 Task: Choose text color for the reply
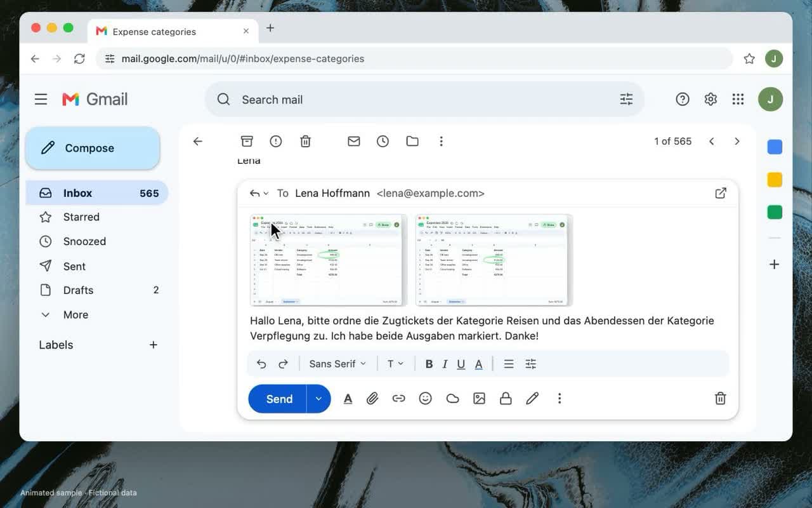479,364
